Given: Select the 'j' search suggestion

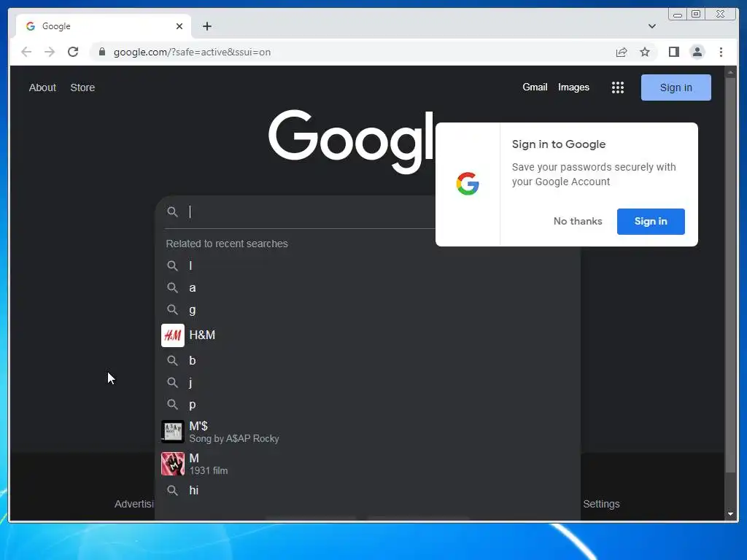Looking at the screenshot, I should pyautogui.click(x=368, y=382).
